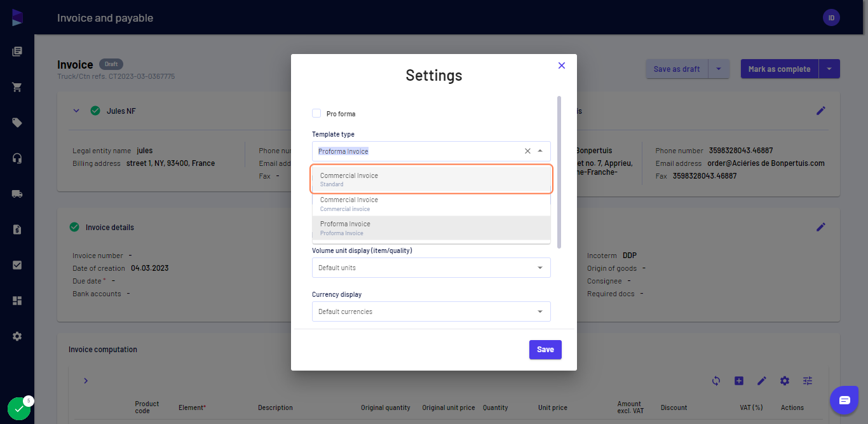Select Commercial Invoice Commercial invoice option
The height and width of the screenshot is (424, 868).
tap(431, 204)
